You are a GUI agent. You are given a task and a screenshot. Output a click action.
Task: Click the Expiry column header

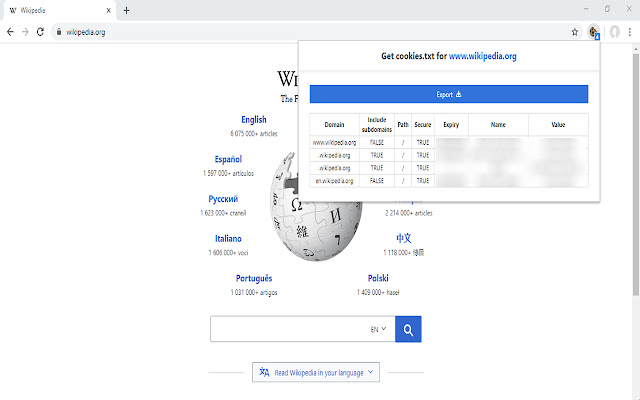click(x=451, y=125)
